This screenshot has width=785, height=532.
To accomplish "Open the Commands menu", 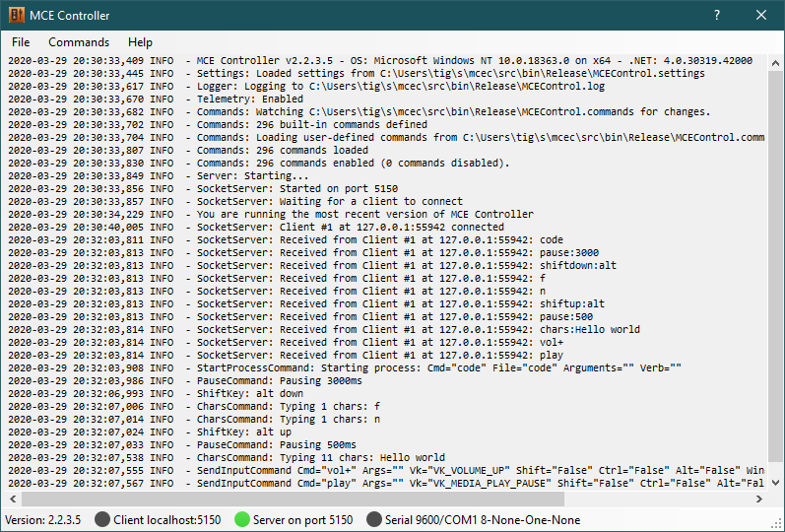I will tap(79, 42).
